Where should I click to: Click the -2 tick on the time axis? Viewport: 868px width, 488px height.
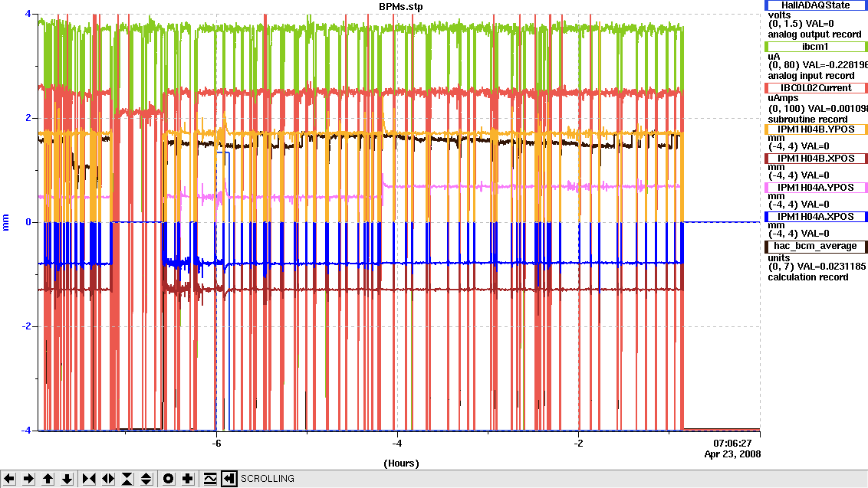coord(578,443)
